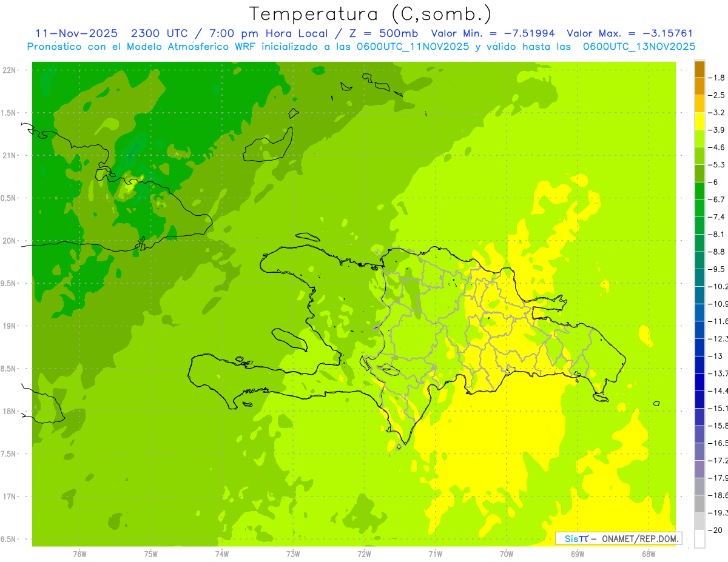Screen dimensions: 728x562
Task: Select the date text "11-Nov-2025"
Action: (x=76, y=33)
